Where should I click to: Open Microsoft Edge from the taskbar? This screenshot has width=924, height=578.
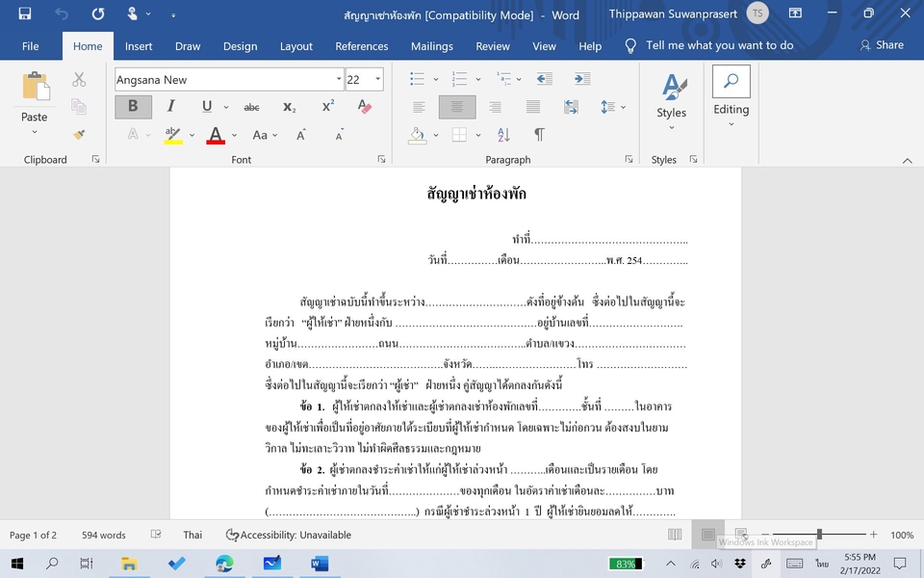click(224, 564)
